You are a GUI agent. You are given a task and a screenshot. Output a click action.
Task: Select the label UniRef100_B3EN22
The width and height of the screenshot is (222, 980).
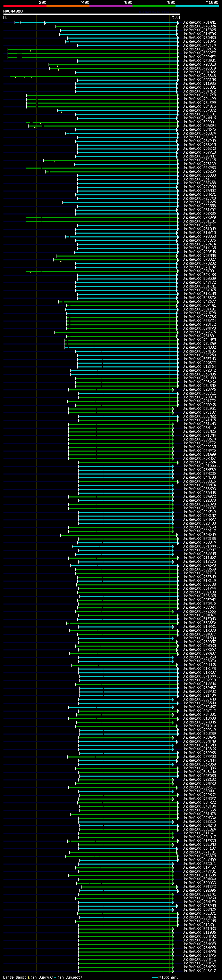pyautogui.click(x=199, y=416)
